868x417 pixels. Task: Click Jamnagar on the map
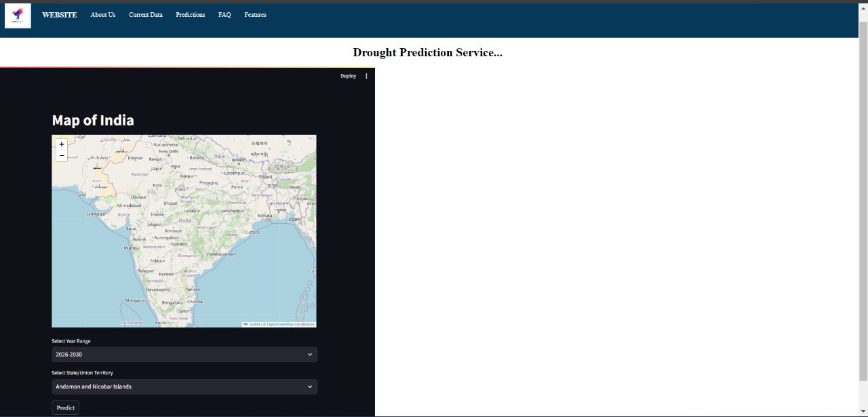pyautogui.click(x=96, y=214)
